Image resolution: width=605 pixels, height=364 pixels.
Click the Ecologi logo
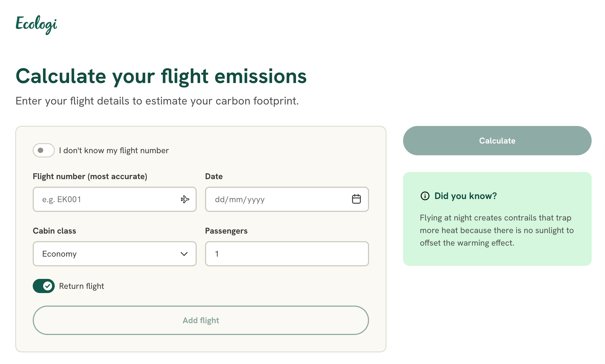(x=36, y=25)
